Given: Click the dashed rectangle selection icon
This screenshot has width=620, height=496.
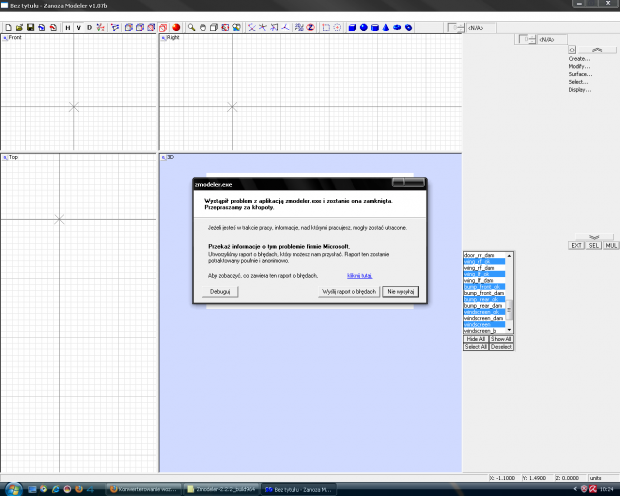Looking at the screenshot, I should click(x=326, y=28).
